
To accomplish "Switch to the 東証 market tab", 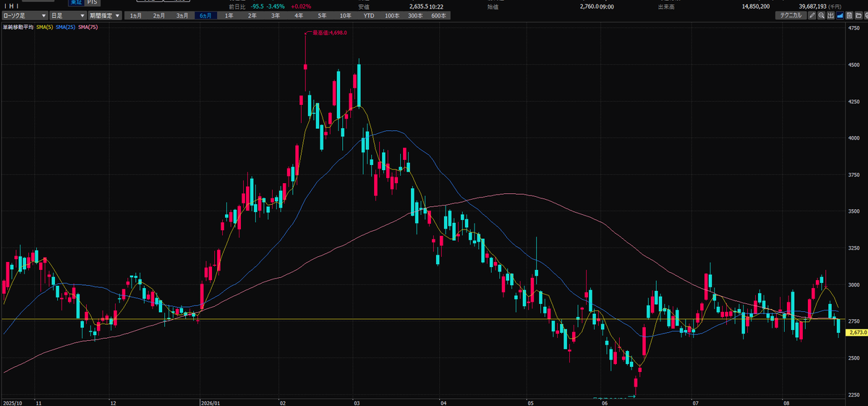I will tap(75, 2).
